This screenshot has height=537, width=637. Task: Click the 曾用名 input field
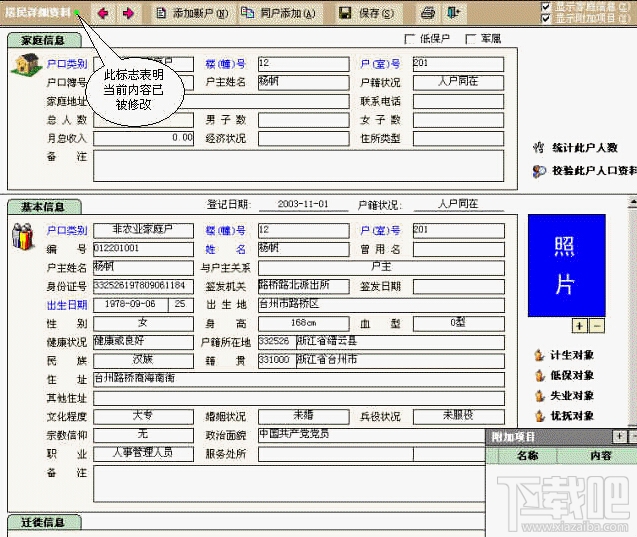(459, 249)
